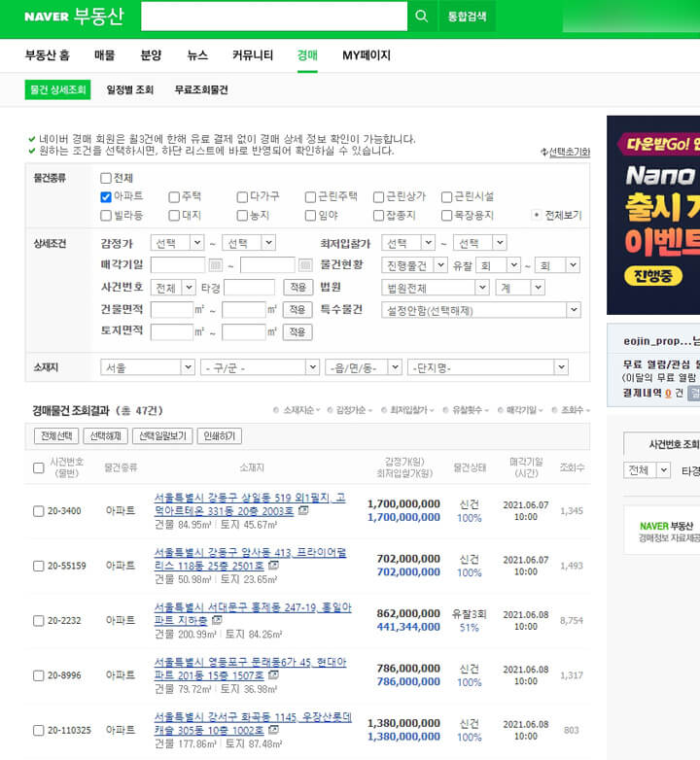Open popup icon for 20-110325 listing
The width and height of the screenshot is (700, 760).
click(273, 730)
